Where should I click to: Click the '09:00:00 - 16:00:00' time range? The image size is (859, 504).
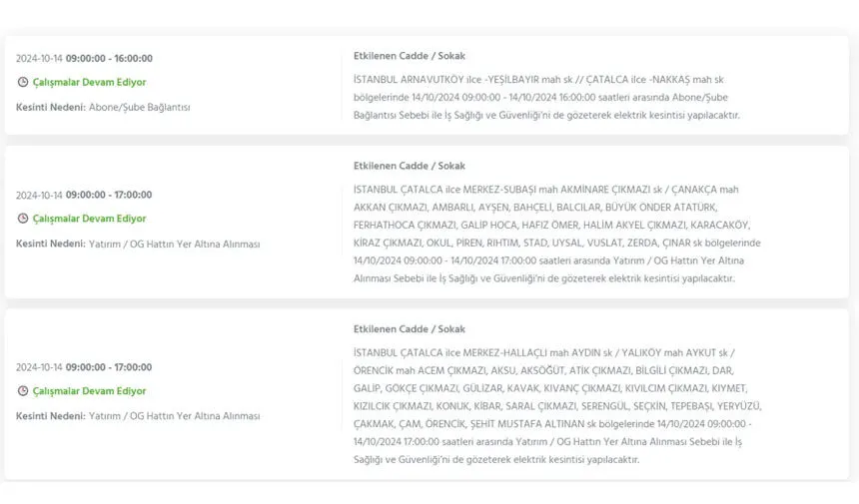110,59
